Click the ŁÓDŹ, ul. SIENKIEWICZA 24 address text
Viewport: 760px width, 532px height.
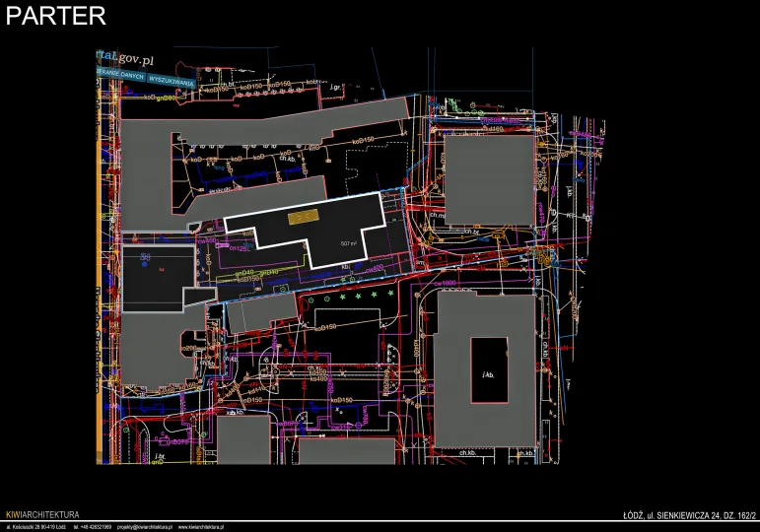point(688,515)
